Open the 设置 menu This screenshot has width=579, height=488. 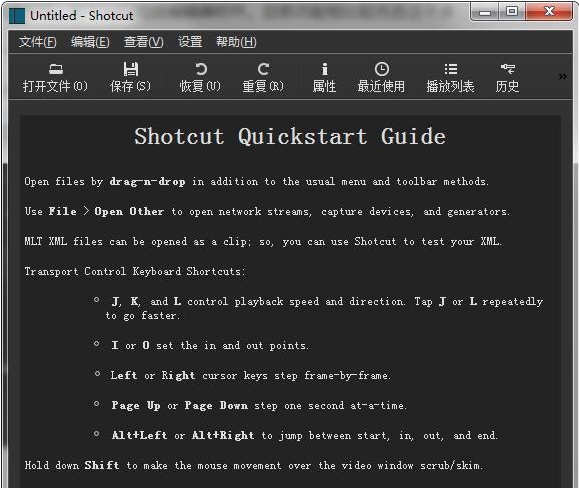point(190,42)
